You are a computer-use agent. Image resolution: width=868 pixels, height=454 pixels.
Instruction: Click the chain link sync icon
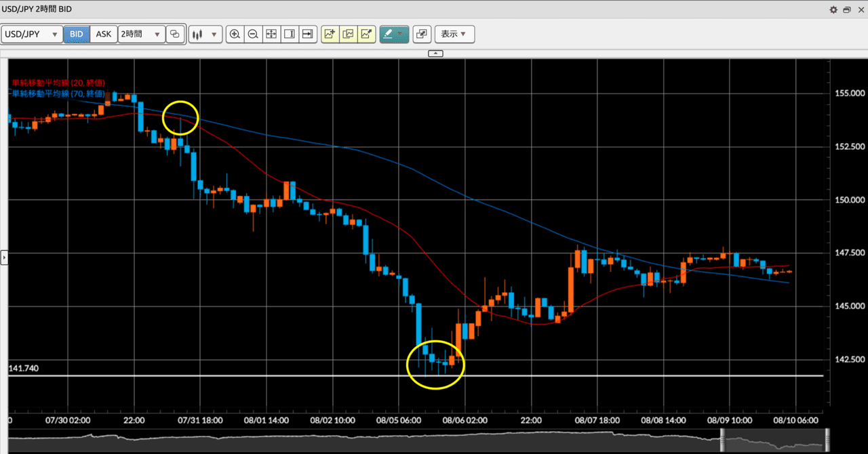point(174,34)
